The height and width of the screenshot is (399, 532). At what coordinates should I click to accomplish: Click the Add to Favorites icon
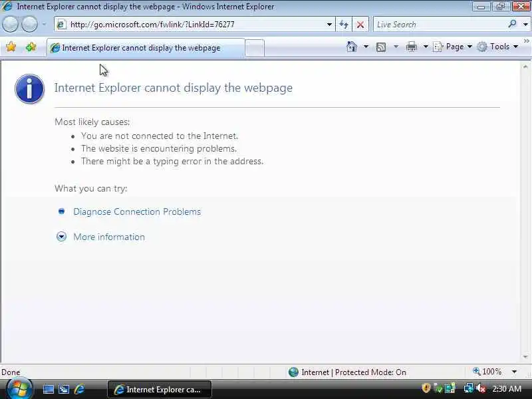click(x=31, y=47)
